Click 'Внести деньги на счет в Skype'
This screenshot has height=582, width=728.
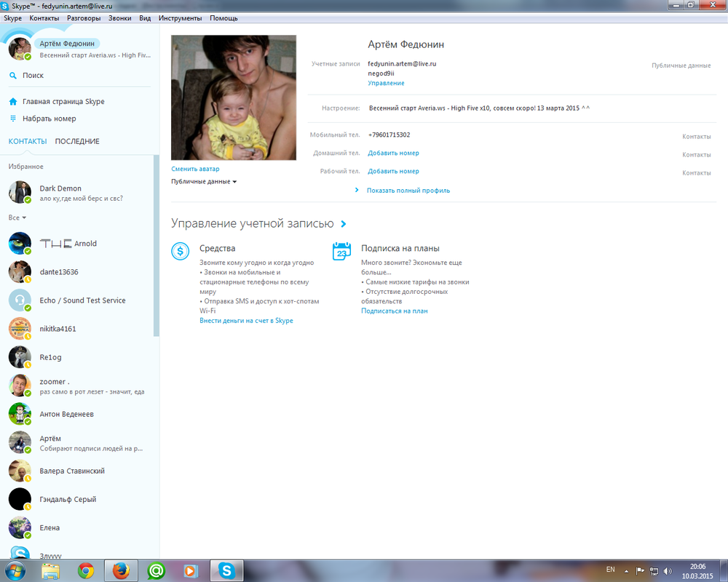(x=246, y=321)
